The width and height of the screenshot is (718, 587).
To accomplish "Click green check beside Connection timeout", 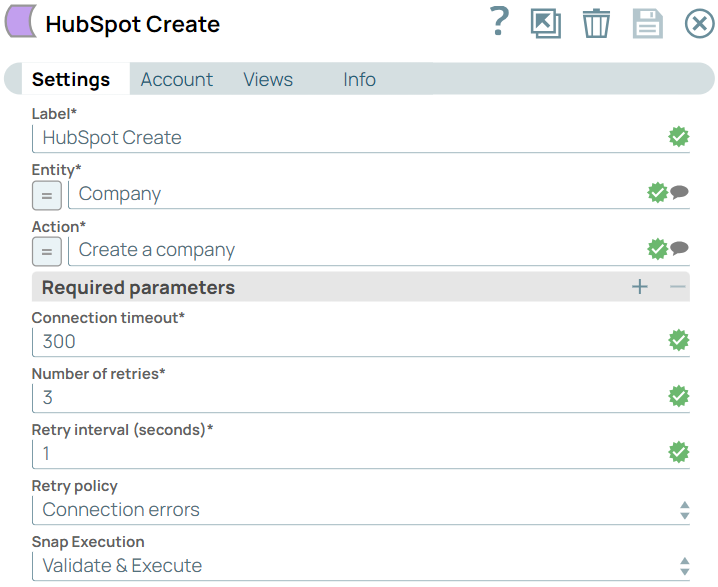I will (x=679, y=340).
